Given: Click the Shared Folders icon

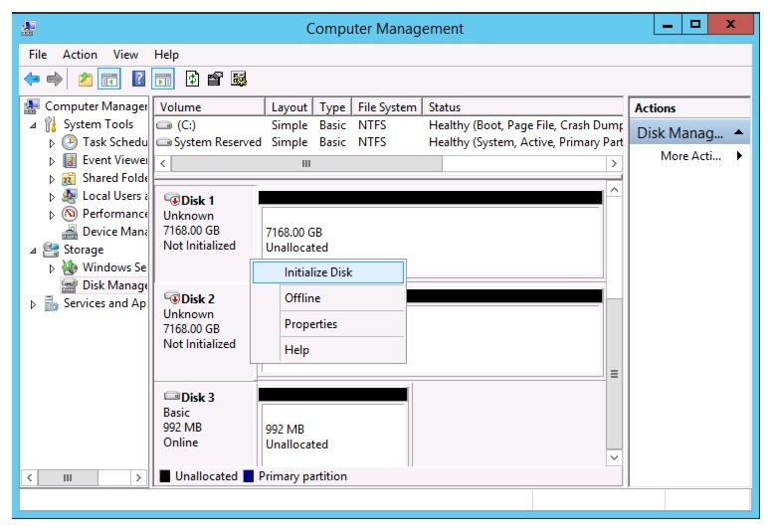Looking at the screenshot, I should tap(69, 178).
